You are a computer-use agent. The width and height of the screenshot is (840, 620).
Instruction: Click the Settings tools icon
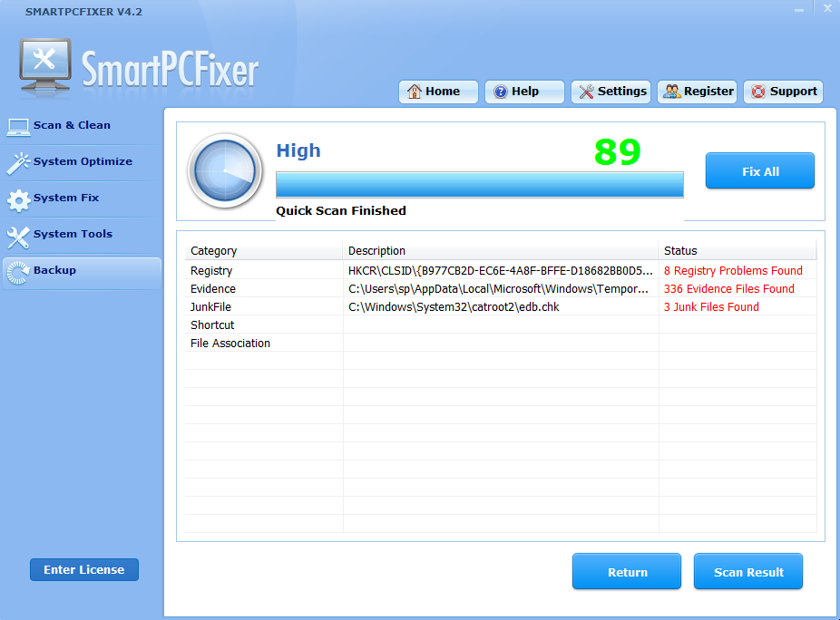(x=586, y=92)
